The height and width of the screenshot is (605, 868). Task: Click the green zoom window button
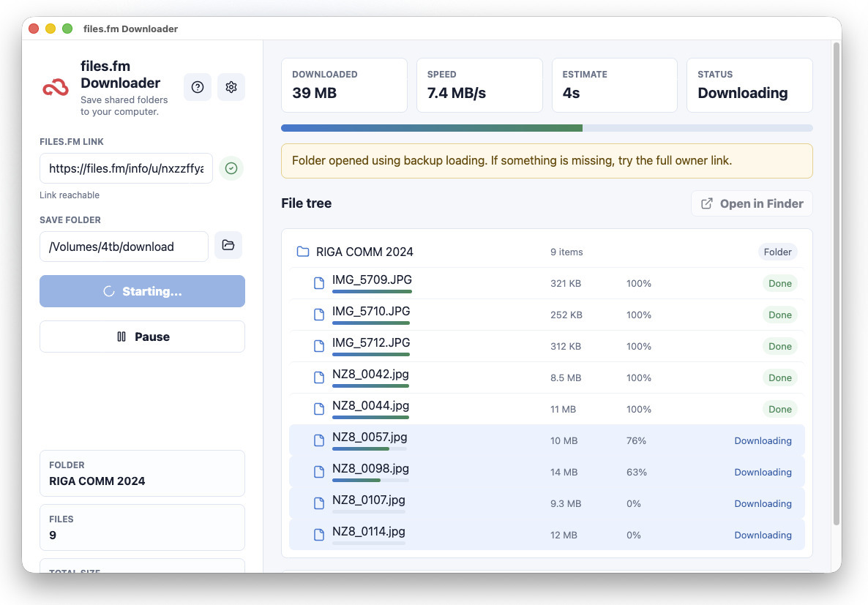tap(67, 29)
